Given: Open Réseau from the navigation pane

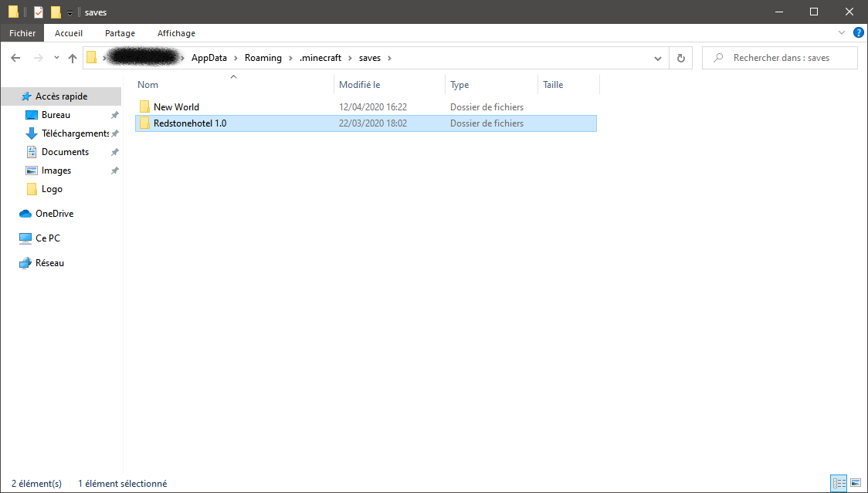Looking at the screenshot, I should 48,262.
